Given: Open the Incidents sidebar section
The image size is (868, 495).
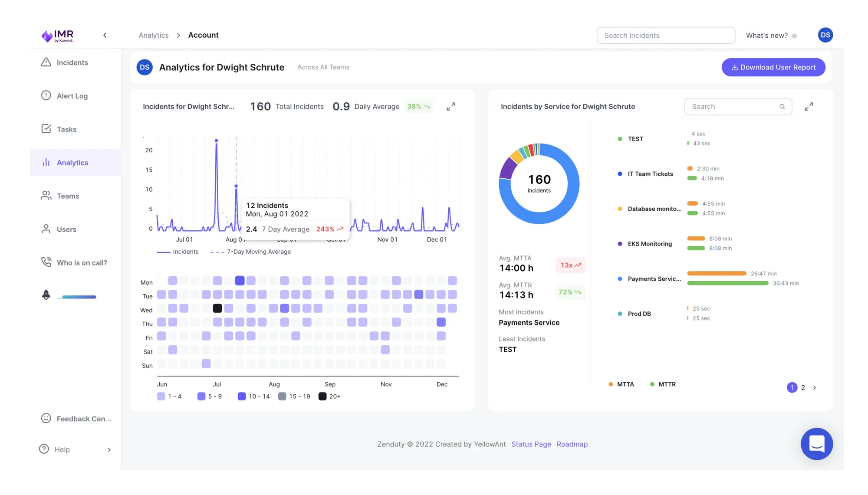Looking at the screenshot, I should (72, 62).
